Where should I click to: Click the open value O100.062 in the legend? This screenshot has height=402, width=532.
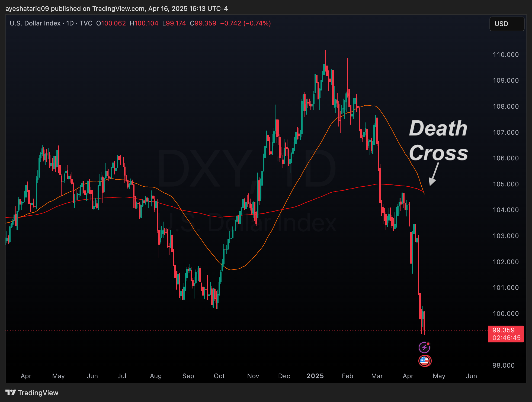coord(111,23)
